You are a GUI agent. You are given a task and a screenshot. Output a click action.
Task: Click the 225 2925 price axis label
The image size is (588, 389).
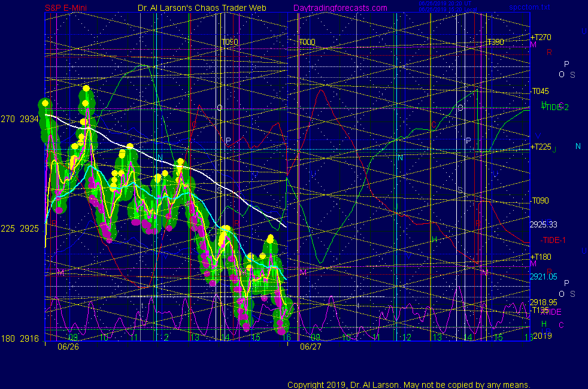click(x=20, y=228)
